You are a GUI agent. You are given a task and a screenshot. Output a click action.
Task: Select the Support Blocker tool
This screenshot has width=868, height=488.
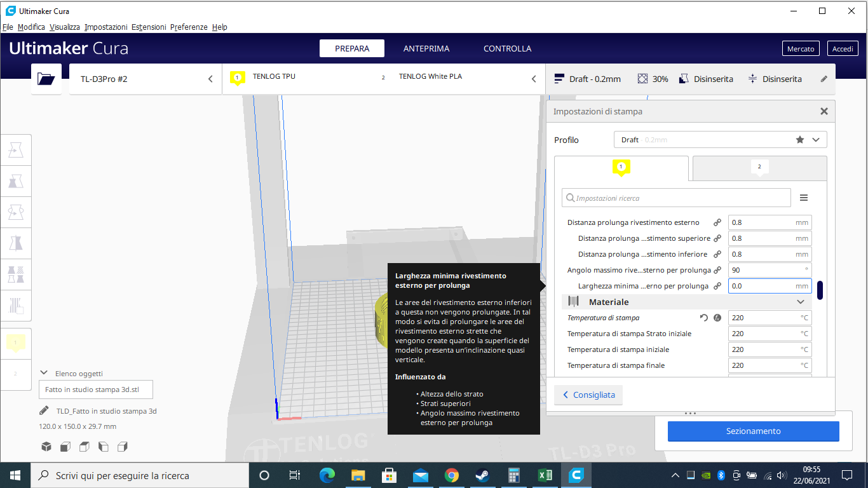tap(16, 306)
